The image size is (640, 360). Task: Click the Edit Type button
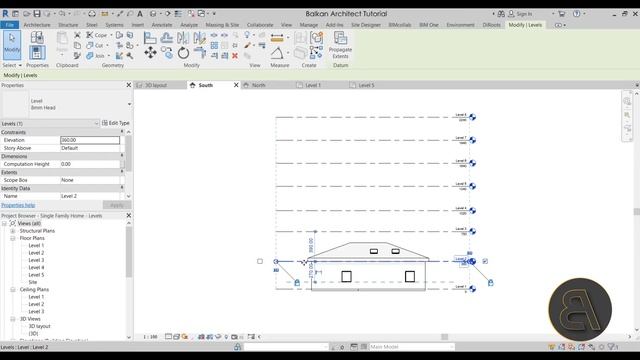(x=116, y=123)
